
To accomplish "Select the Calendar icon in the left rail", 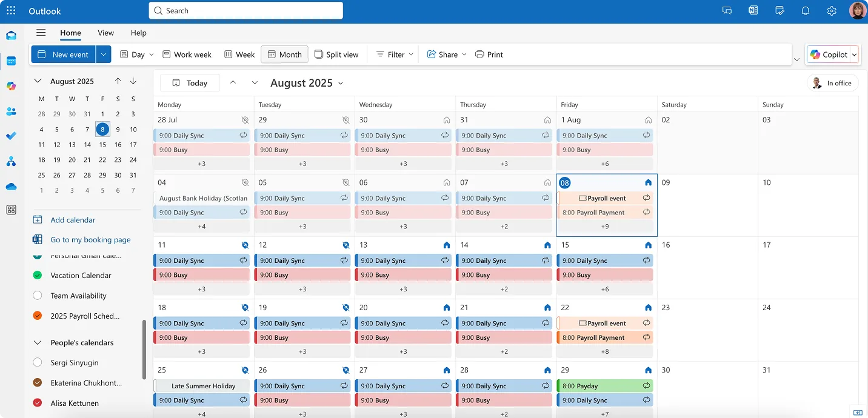I will click(x=11, y=61).
